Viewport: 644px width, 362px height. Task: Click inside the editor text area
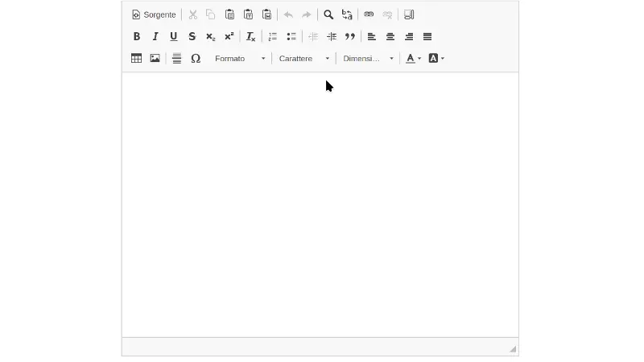[x=320, y=204]
